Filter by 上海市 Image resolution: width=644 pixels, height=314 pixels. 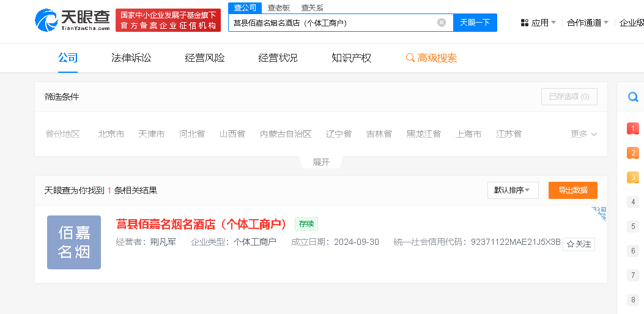[468, 134]
